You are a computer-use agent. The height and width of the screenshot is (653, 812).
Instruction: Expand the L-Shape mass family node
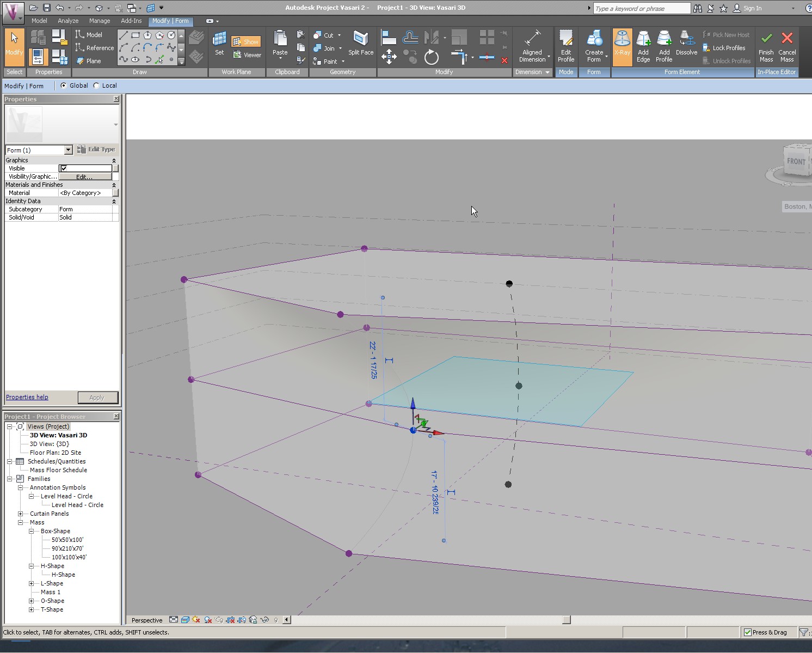(x=32, y=583)
